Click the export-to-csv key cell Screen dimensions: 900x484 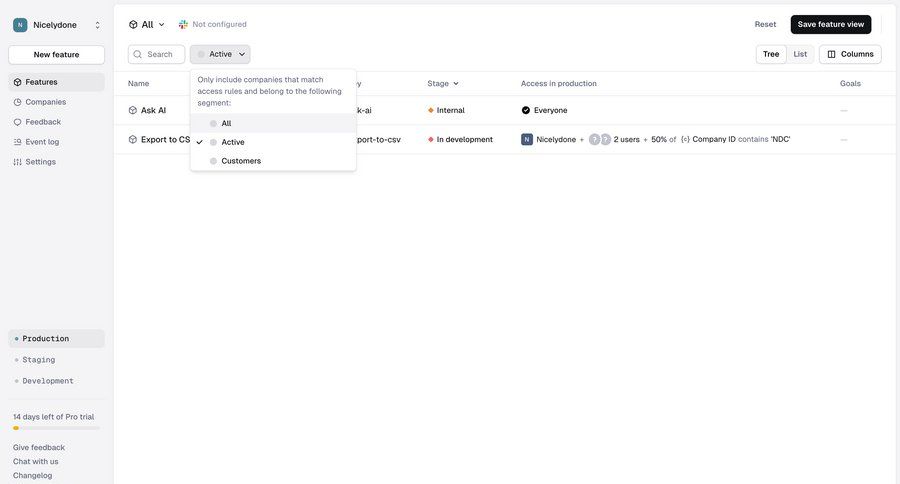tap(378, 140)
